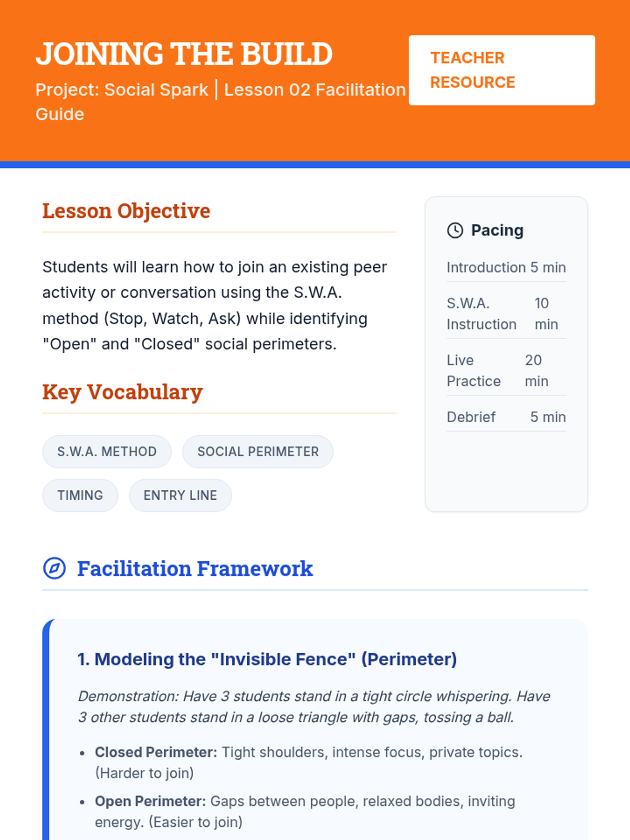630x840 pixels.
Task: Click the ENTRY LINE vocabulary chip
Action: 180,495
